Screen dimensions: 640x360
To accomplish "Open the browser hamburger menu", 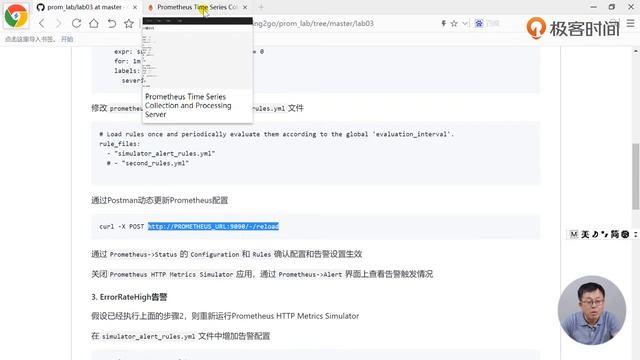I will [x=631, y=23].
